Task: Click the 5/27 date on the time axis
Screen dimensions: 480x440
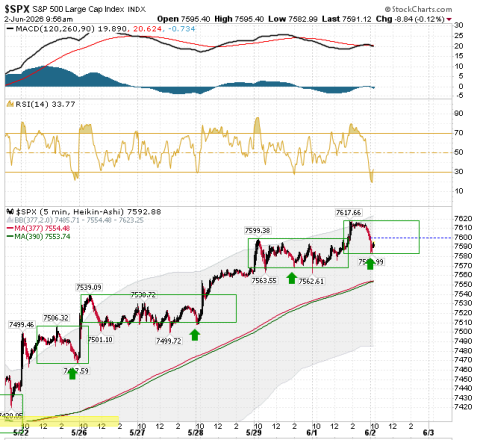Action: coord(137,433)
